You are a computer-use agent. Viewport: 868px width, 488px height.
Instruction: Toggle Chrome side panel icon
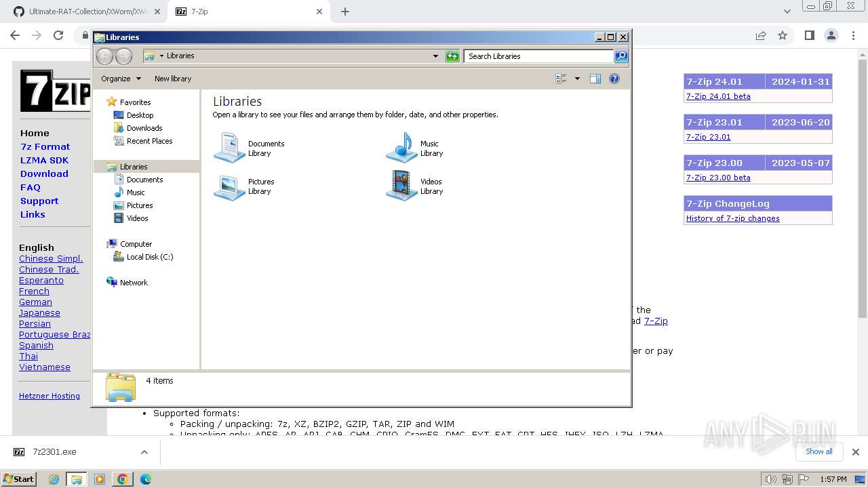(x=809, y=35)
